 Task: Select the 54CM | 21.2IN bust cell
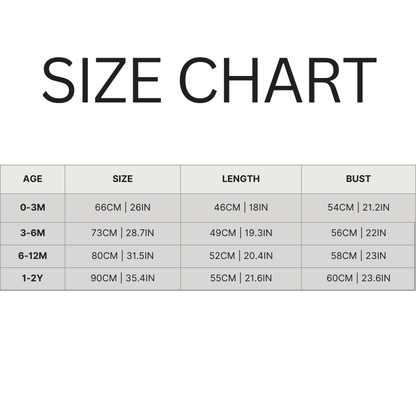pos(358,208)
